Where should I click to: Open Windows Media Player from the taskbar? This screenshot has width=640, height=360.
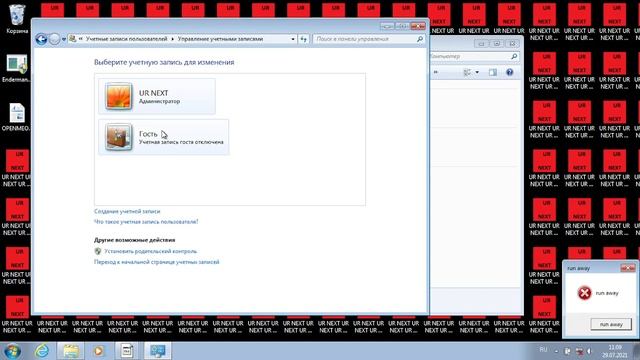(98, 351)
